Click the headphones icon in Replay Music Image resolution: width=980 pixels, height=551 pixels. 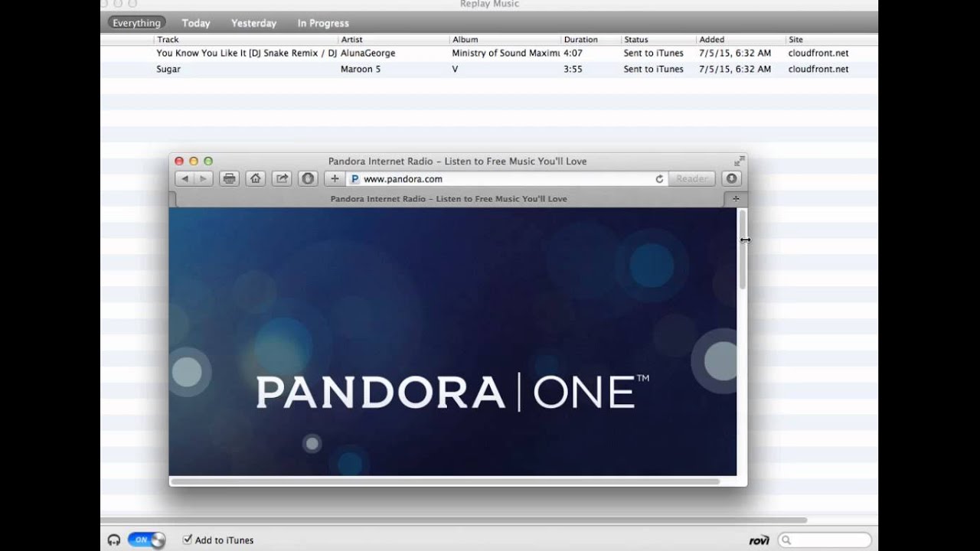point(114,540)
